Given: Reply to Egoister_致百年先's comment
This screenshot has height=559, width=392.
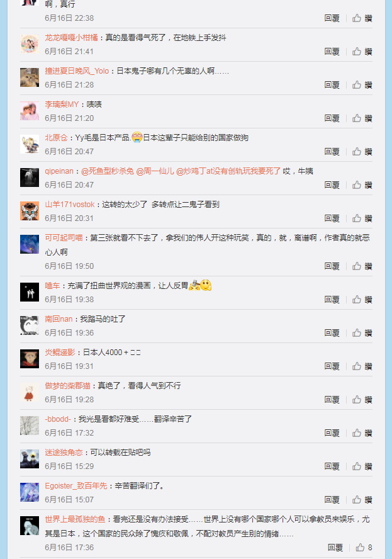Looking at the screenshot, I should 332,500.
